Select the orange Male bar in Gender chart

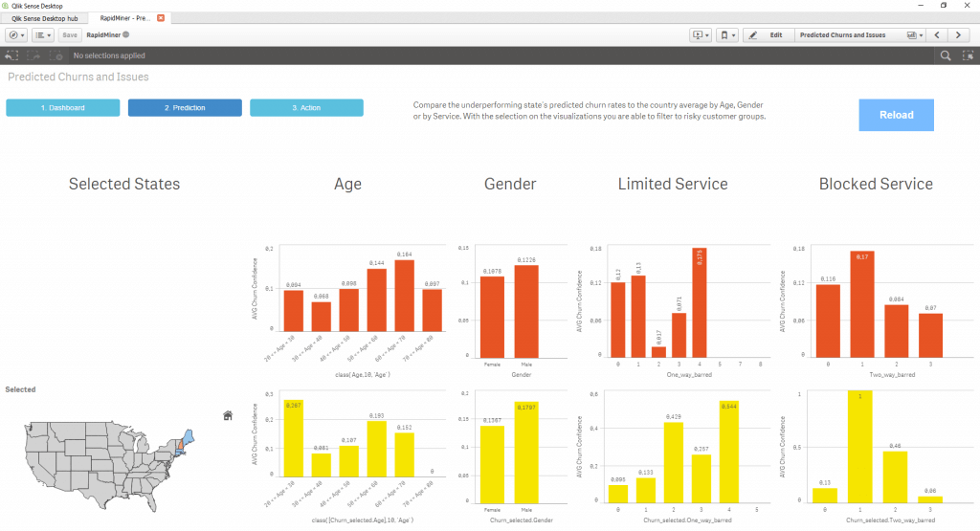coord(526,311)
